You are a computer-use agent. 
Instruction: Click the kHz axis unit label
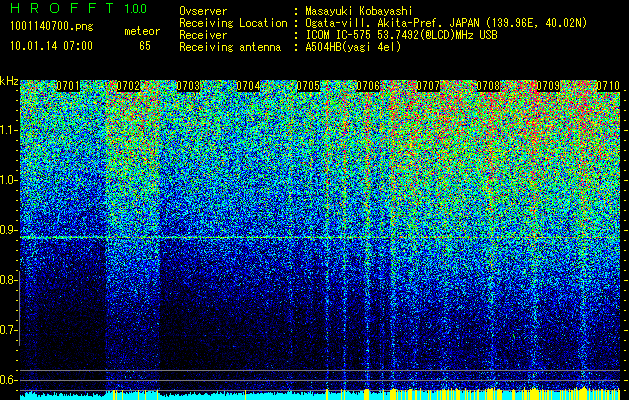[x=9, y=81]
